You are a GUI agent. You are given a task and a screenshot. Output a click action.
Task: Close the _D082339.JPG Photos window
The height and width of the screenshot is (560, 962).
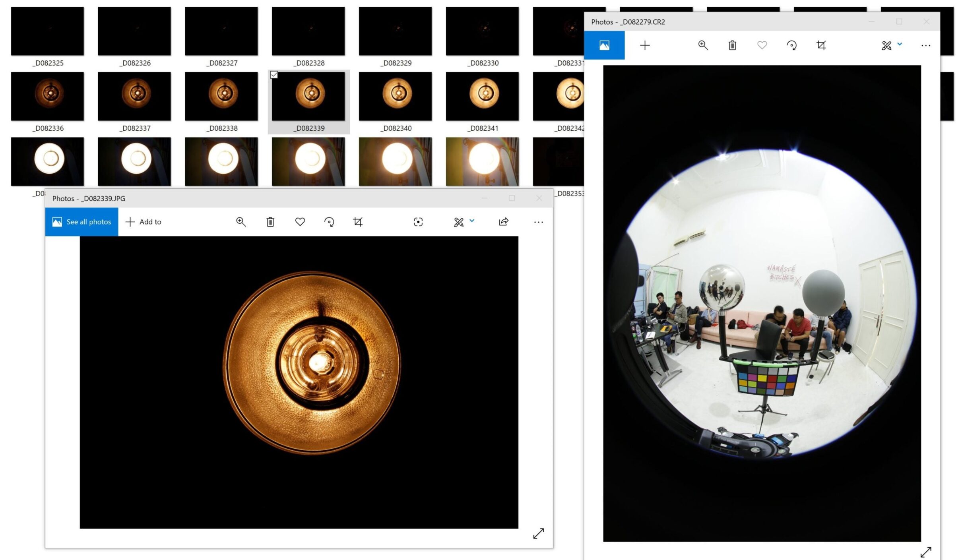(x=539, y=198)
